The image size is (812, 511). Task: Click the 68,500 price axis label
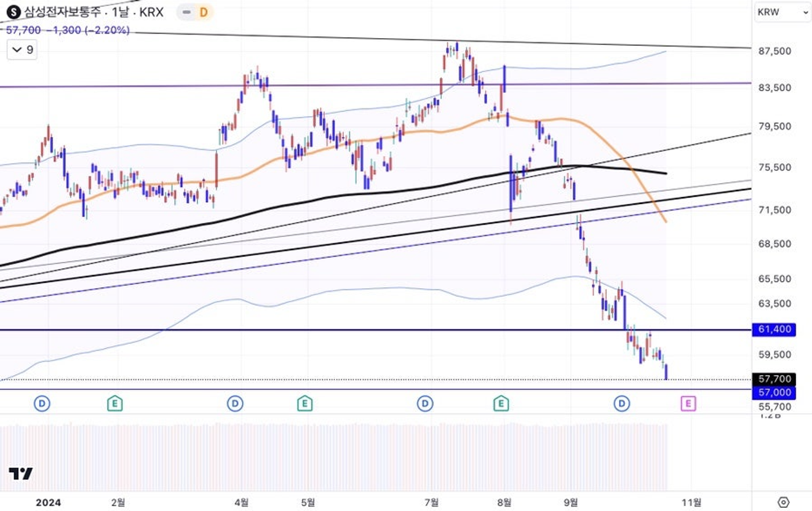click(x=775, y=244)
